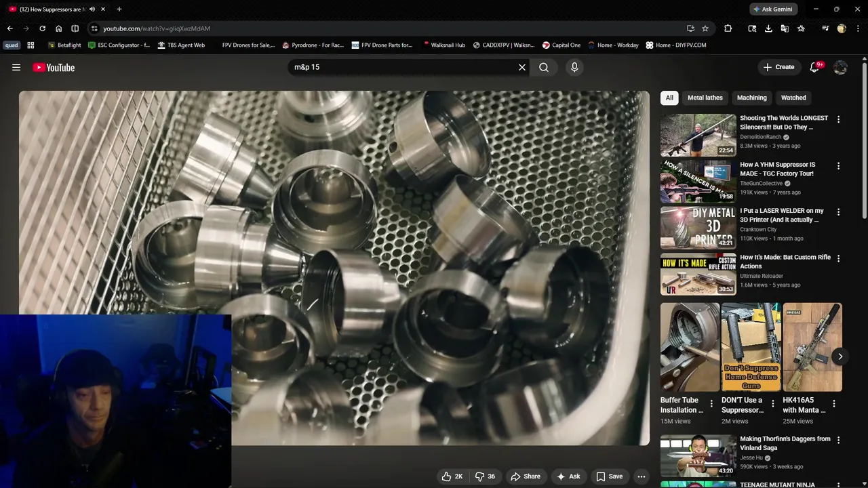Screen dimensions: 868x488
Task: Open Making Thorfinn's Daggers title link
Action: point(785,443)
